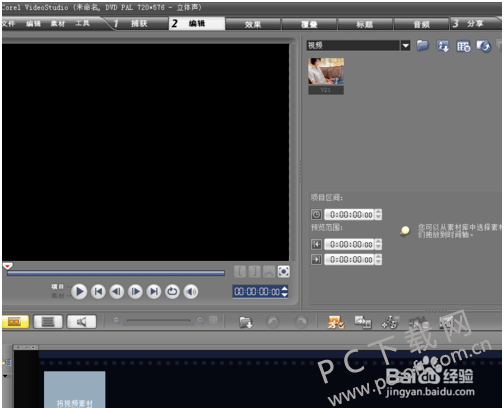Step the preview range start timecode spinner
This screenshot has width=504, height=408.
click(378, 244)
